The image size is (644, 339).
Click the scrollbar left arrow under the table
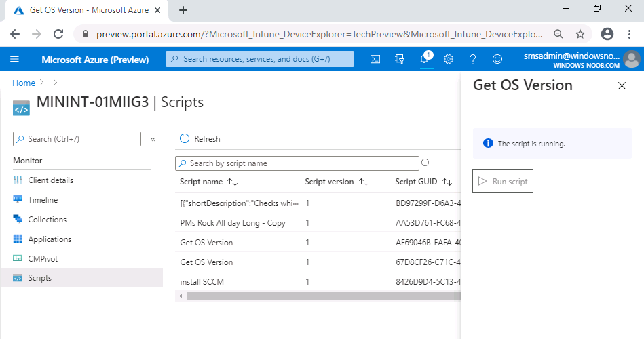[181, 296]
